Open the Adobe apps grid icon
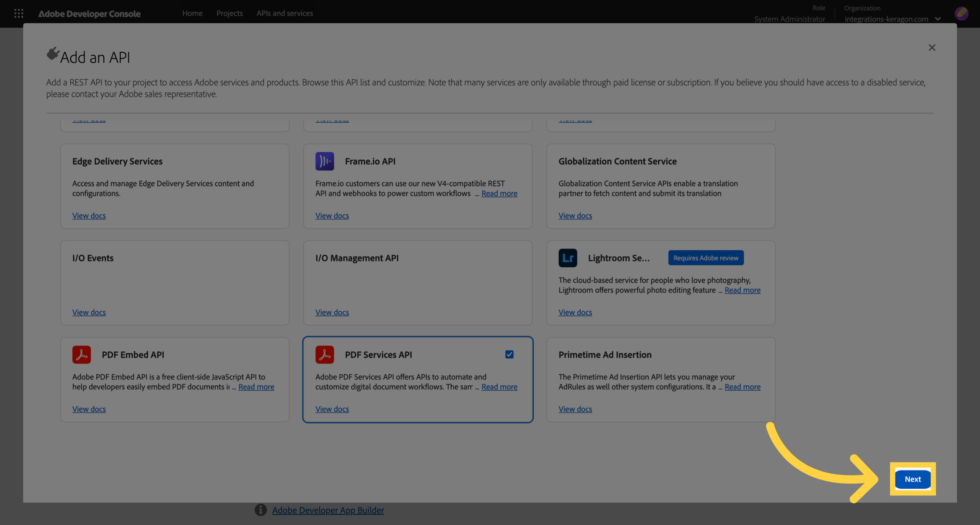Image resolution: width=980 pixels, height=525 pixels. (19, 14)
